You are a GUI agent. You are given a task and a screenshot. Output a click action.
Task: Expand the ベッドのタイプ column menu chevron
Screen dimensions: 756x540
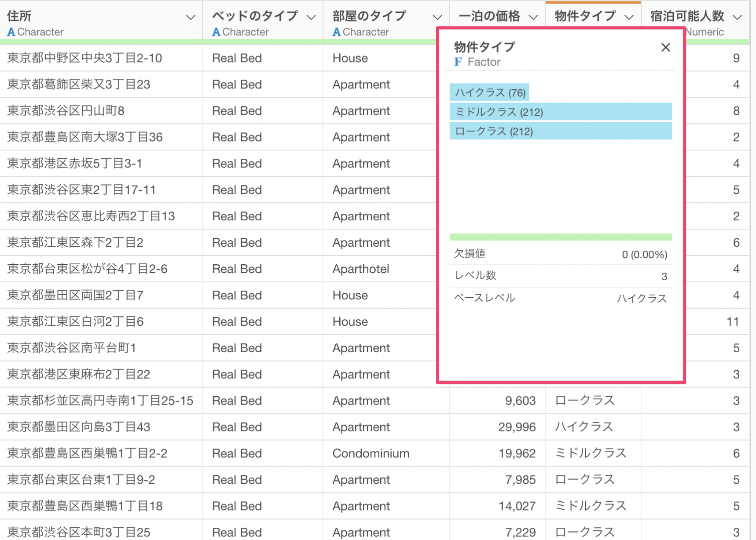pyautogui.click(x=311, y=18)
